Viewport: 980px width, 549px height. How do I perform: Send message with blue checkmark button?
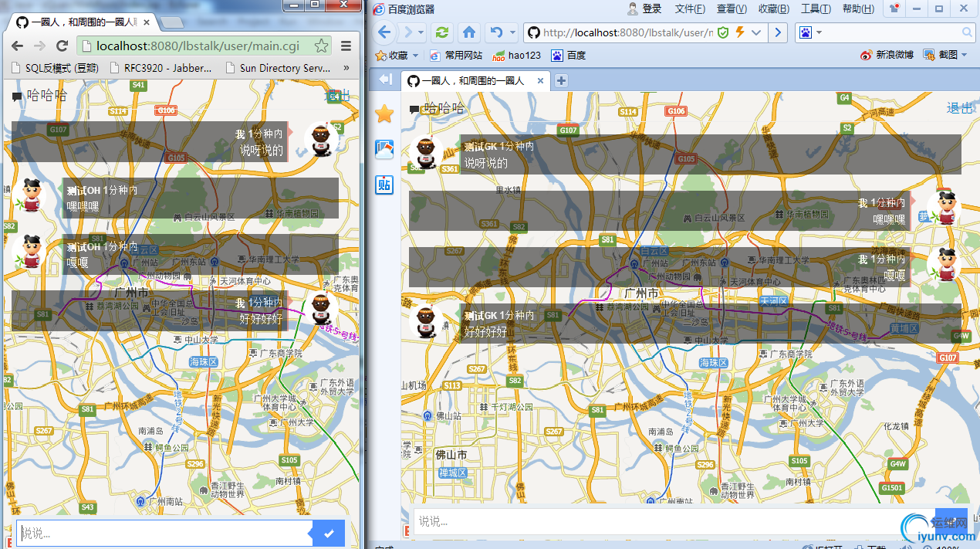pyautogui.click(x=328, y=533)
